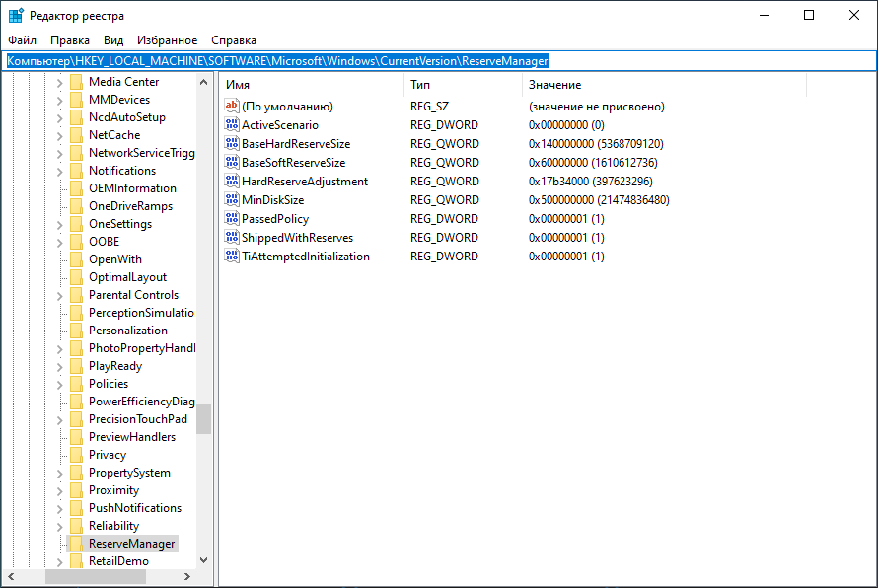Select the OneDriveRamps tree key

tap(130, 206)
